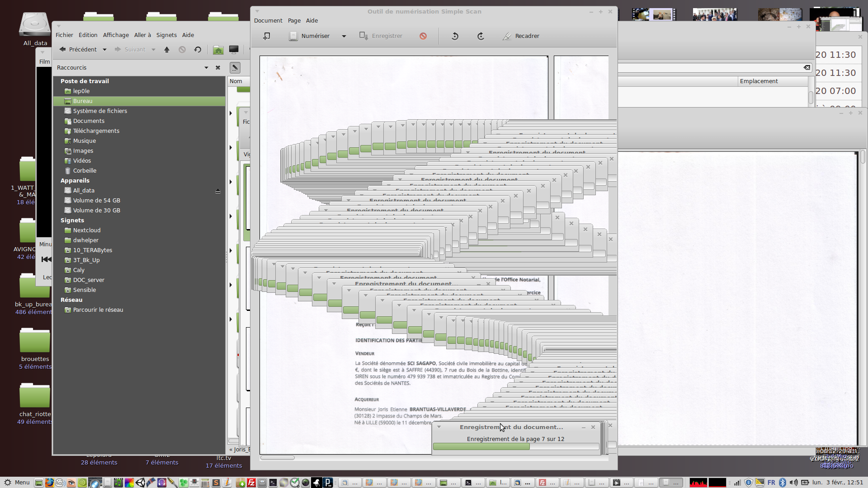Open the Page menu in Simple Scan
This screenshot has width=868, height=488.
(294, 21)
